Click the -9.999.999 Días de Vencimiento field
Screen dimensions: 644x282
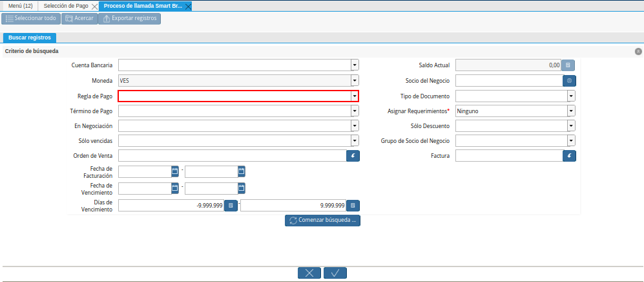171,206
